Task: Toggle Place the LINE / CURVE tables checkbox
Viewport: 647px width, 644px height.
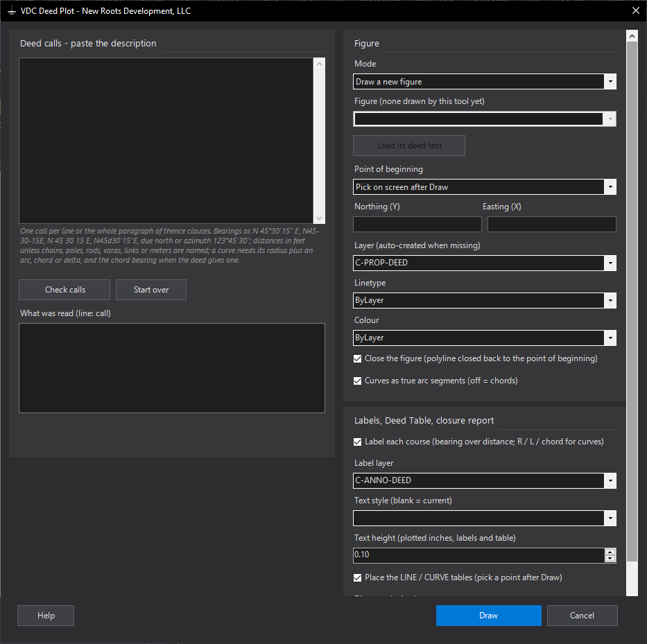Action: point(358,578)
